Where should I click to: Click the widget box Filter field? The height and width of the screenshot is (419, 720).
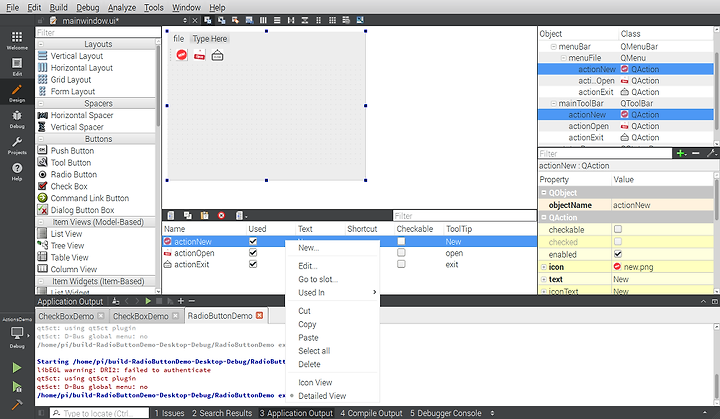(x=98, y=32)
